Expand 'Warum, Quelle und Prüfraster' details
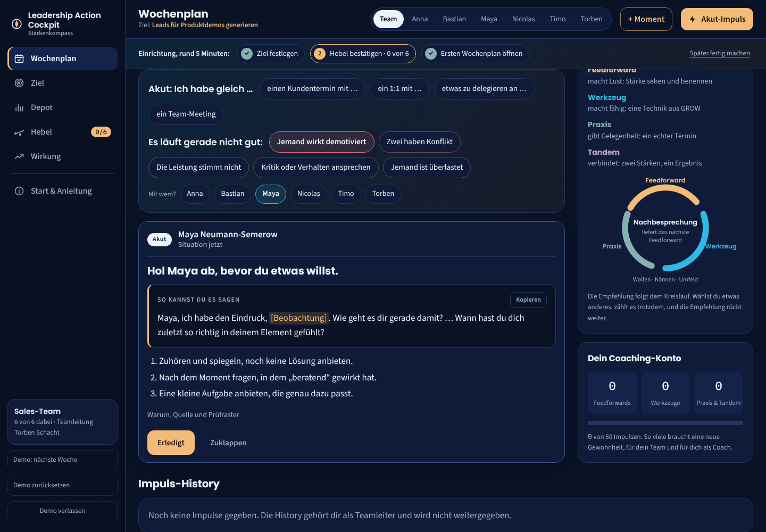Viewport: 766px width, 532px height. pos(193,415)
